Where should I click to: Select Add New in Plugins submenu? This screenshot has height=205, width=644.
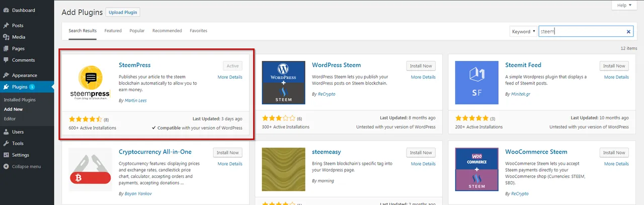coord(13,109)
